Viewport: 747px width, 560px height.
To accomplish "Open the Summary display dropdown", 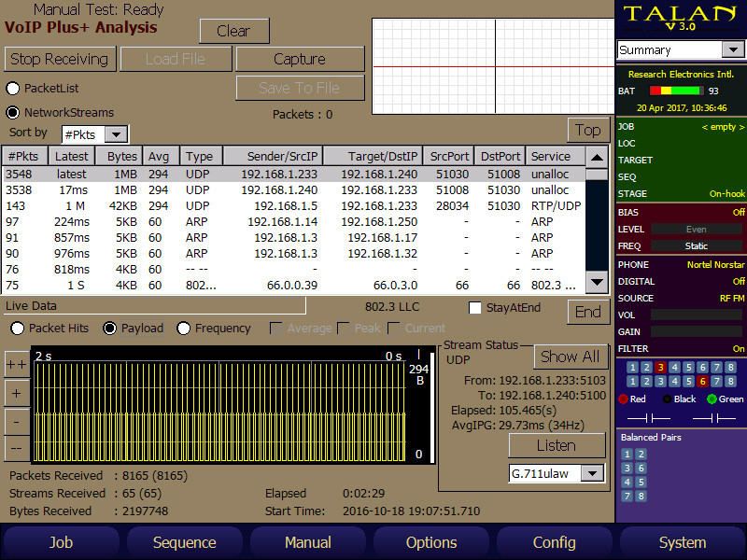I will [678, 49].
